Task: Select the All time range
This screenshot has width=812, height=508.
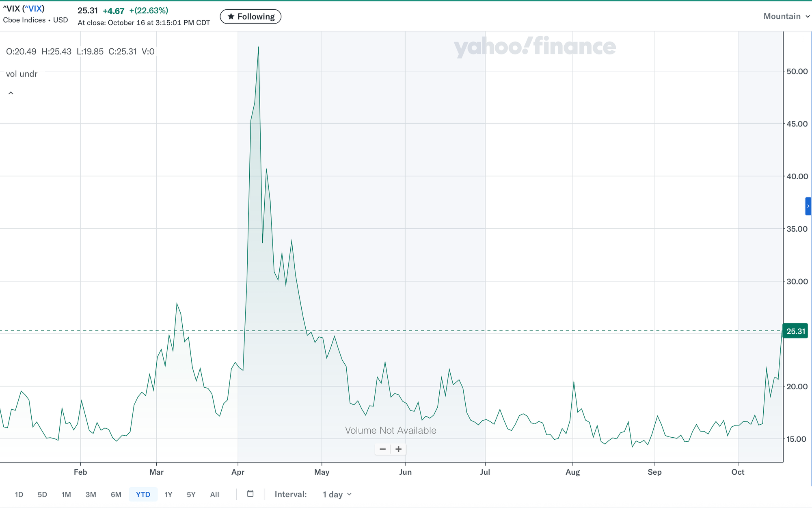Action: [214, 495]
